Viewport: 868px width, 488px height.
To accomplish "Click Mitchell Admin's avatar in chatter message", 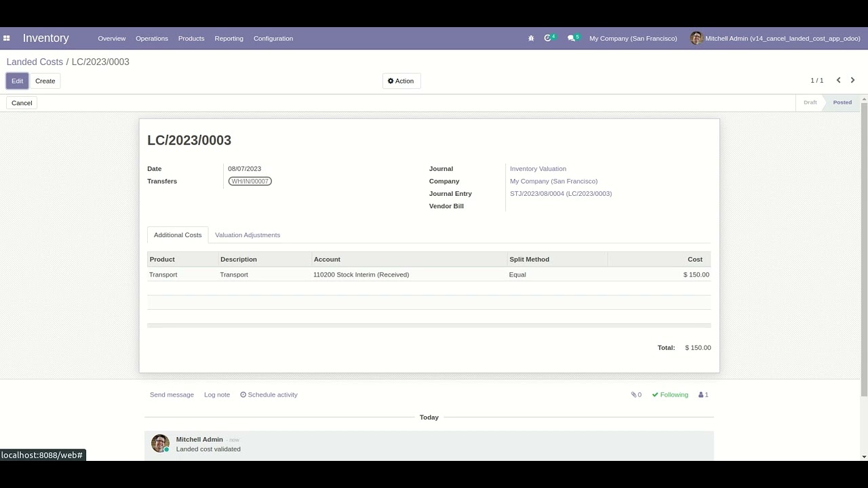I will coord(160,443).
